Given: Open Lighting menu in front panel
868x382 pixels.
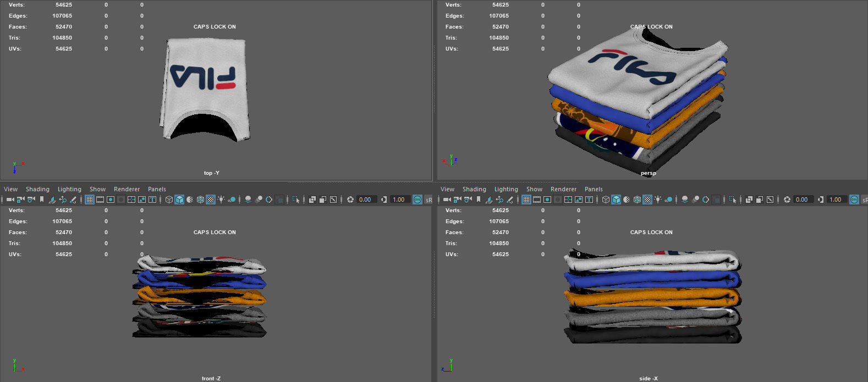Looking at the screenshot, I should point(69,189).
